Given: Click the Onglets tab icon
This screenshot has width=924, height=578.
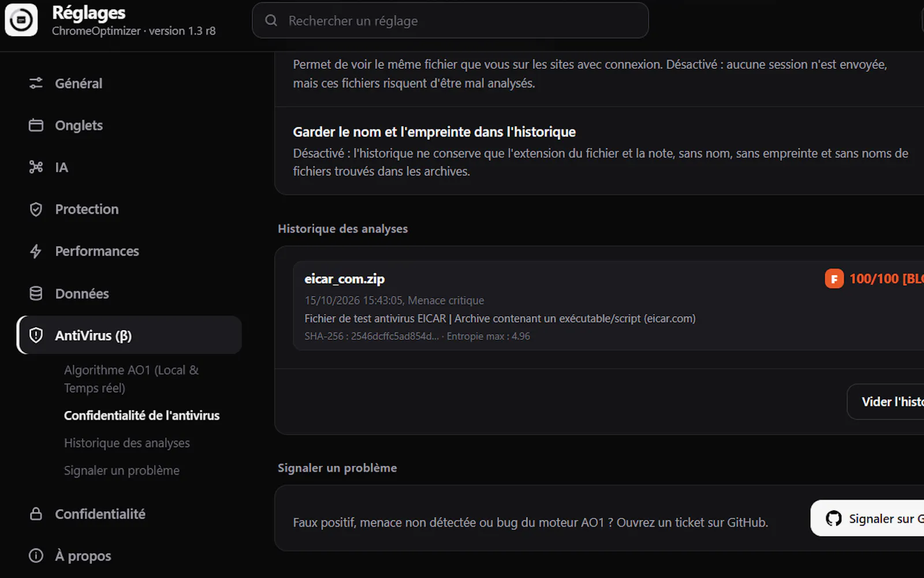Looking at the screenshot, I should pos(36,125).
